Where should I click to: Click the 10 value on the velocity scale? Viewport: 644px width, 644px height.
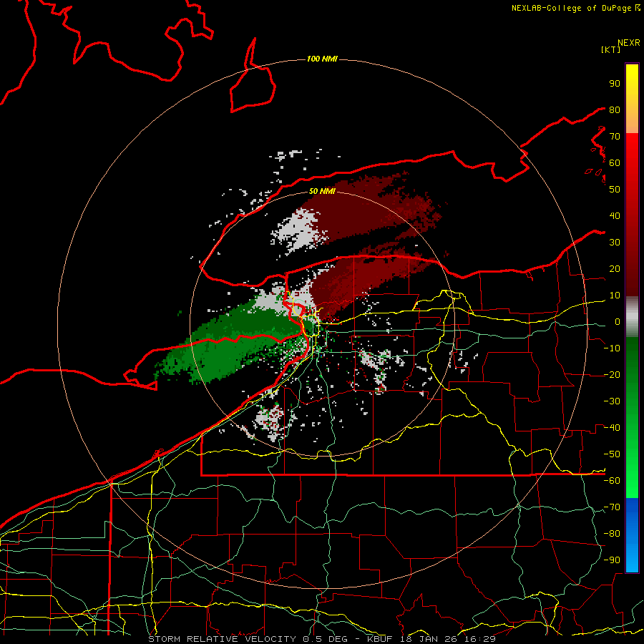click(x=615, y=296)
